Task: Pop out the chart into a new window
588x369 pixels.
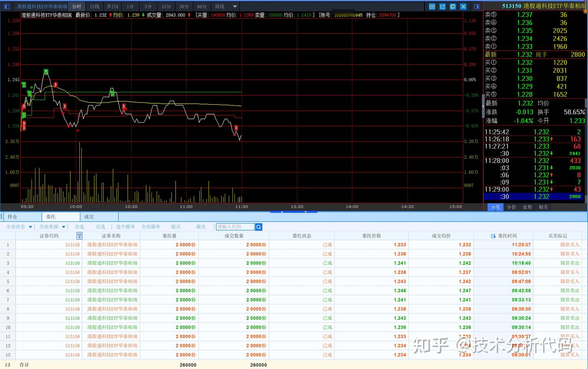Action: [442, 7]
